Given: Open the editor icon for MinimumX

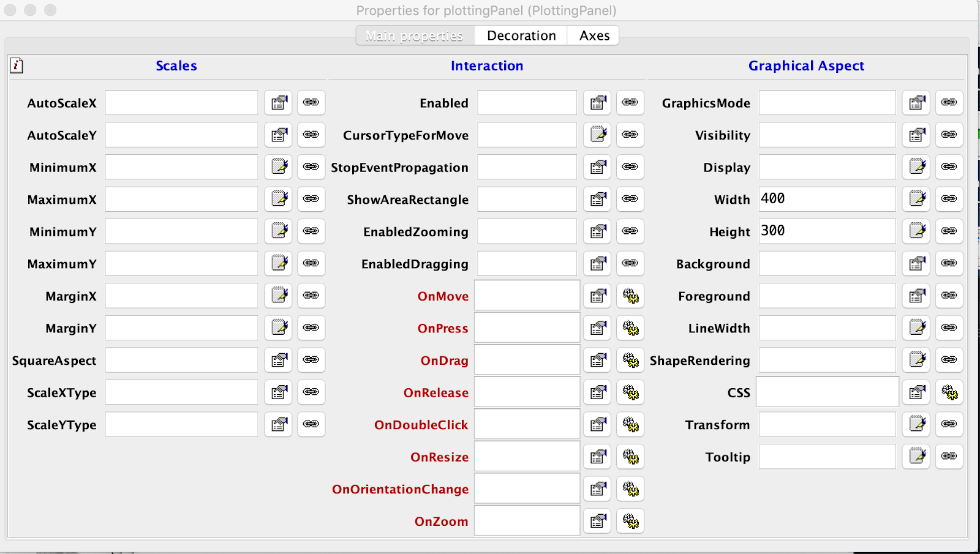Looking at the screenshot, I should (279, 167).
